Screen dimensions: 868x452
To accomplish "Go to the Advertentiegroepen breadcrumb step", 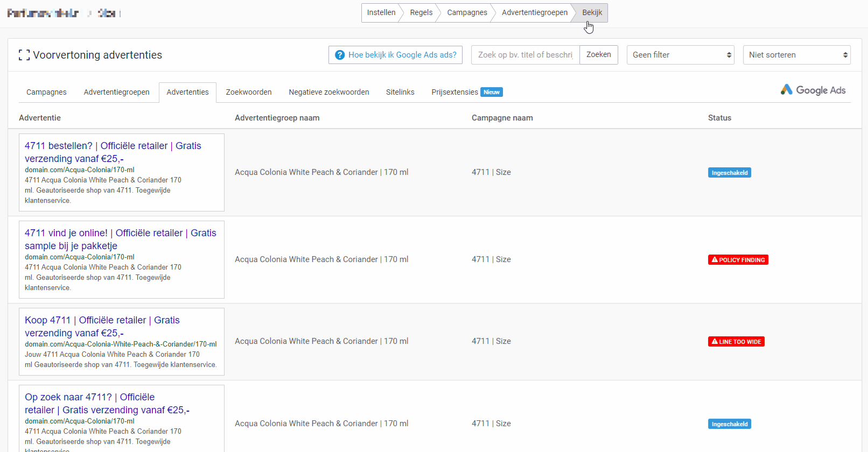I will [535, 12].
